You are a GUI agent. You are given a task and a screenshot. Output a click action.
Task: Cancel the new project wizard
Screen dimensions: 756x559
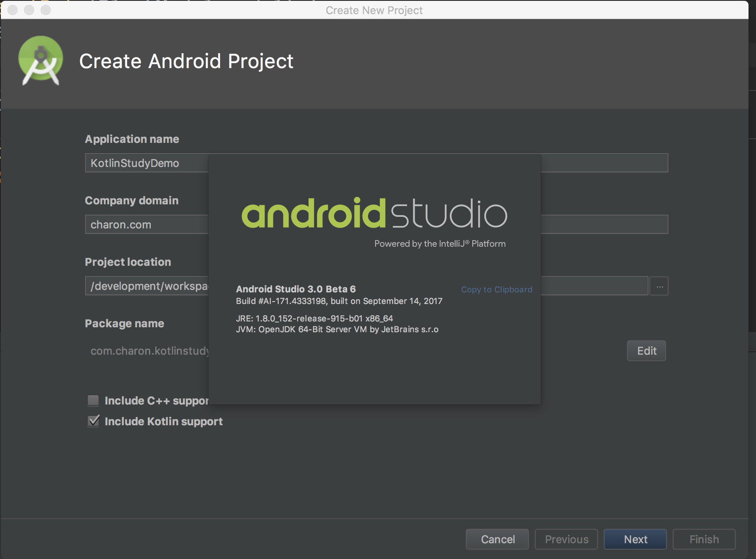[498, 539]
